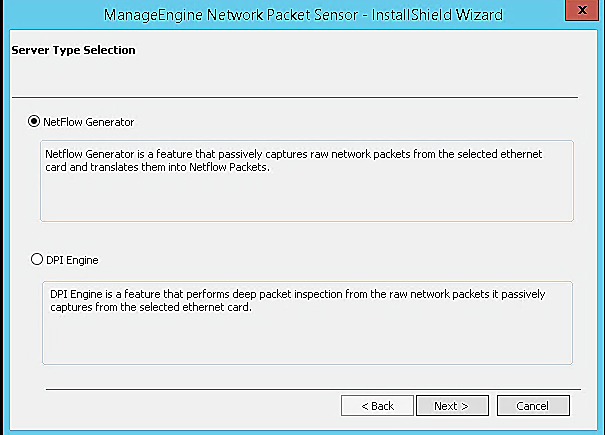Click inside the DPI Engine description box

[306, 335]
